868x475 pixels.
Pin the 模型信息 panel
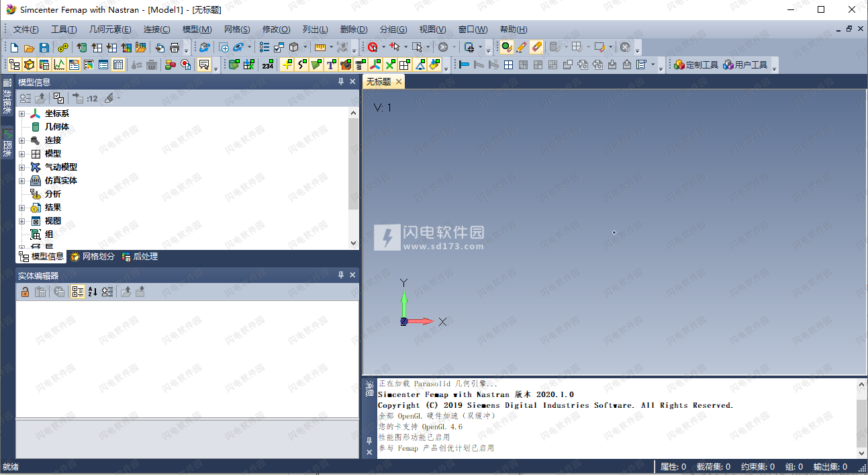pos(340,82)
